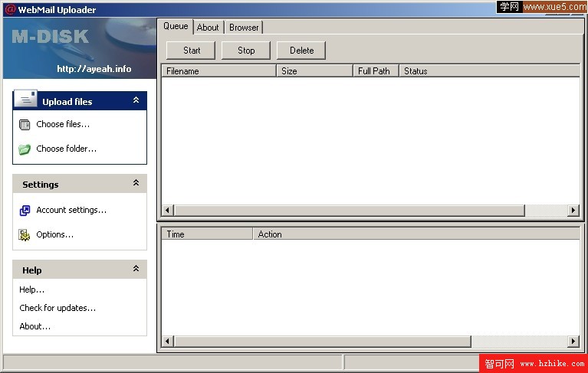
Task: Open Choose files... link
Action: 63,124
